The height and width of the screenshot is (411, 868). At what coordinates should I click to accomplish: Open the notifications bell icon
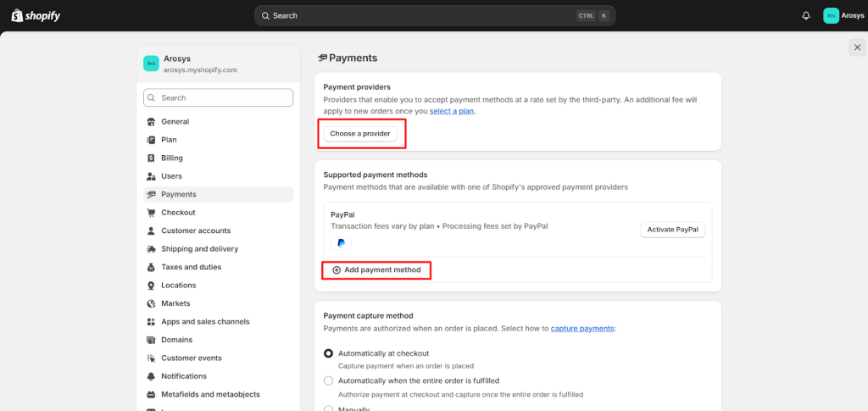click(806, 15)
